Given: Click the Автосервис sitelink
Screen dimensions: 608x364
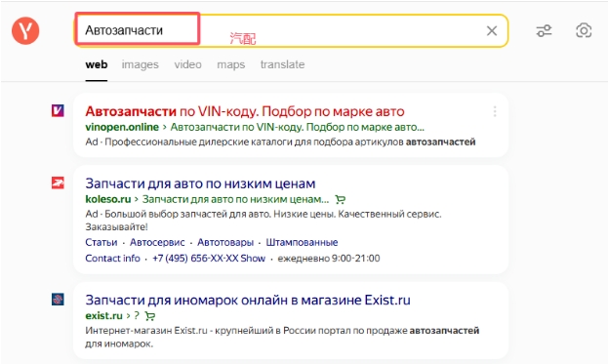Looking at the screenshot, I should tap(157, 242).
